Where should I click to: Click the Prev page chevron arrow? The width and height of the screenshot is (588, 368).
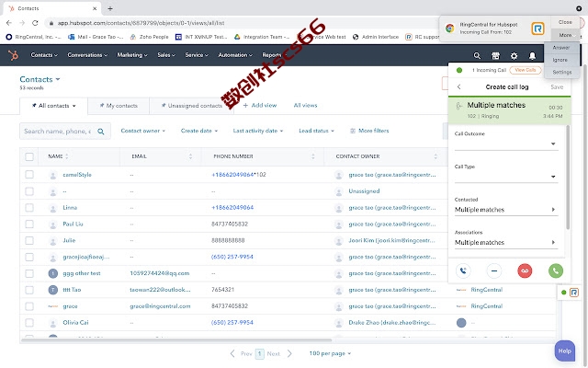point(232,353)
